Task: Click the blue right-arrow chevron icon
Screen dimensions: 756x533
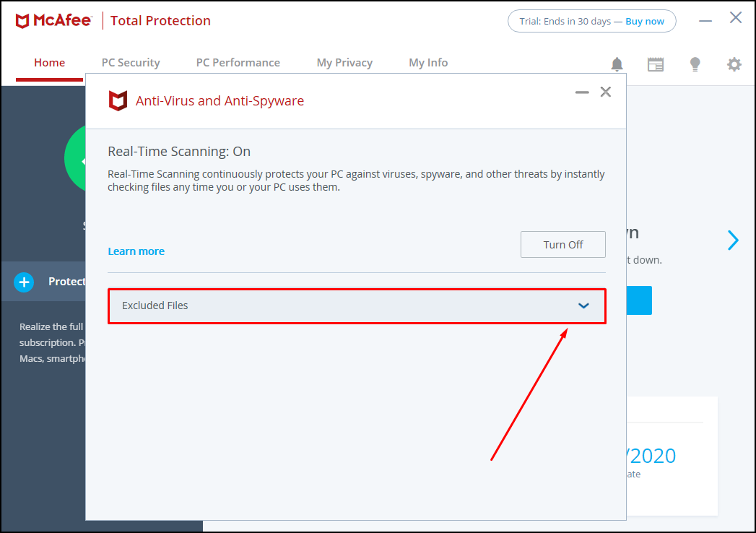Action: point(733,240)
